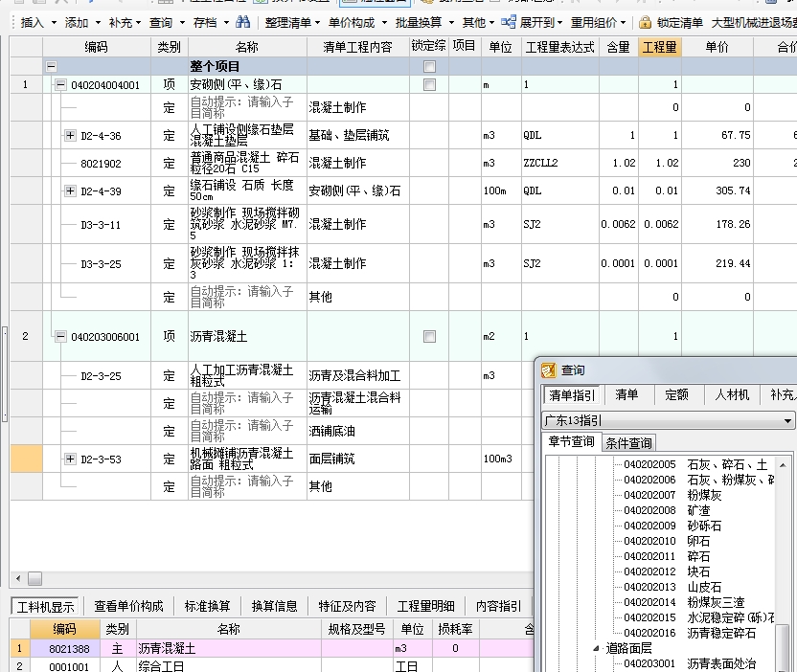Toggle the 锁定综 checkbox for 整个项目 row
797x672 pixels.
[x=429, y=67]
